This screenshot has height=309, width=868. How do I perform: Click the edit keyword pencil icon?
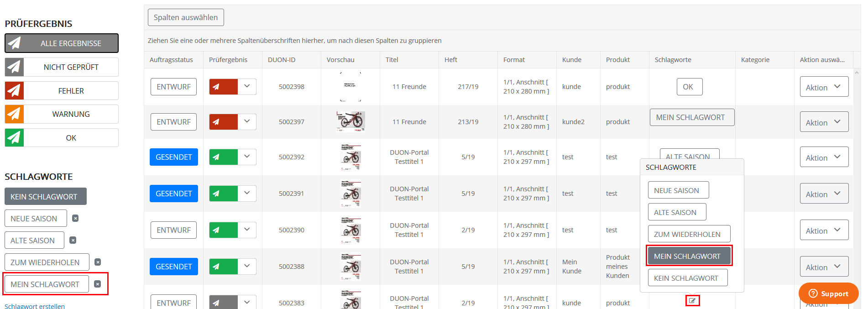692,301
